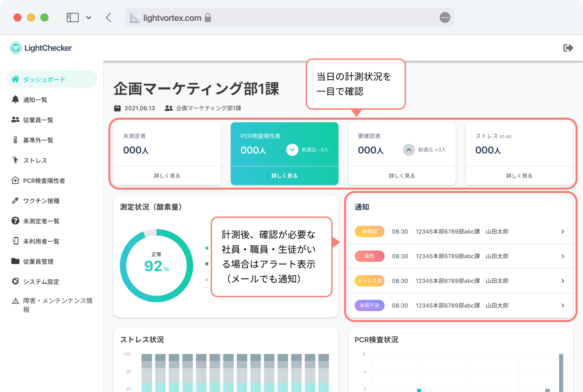Click the down arrow circle on PCR検査陽性者 card
Image resolution: width=583 pixels, height=392 pixels.
[292, 150]
